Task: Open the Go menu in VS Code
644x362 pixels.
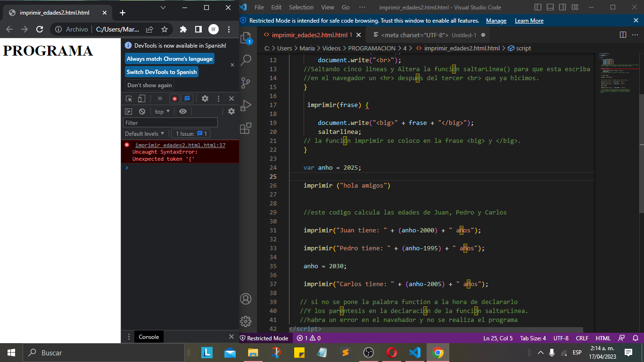Action: (346, 7)
